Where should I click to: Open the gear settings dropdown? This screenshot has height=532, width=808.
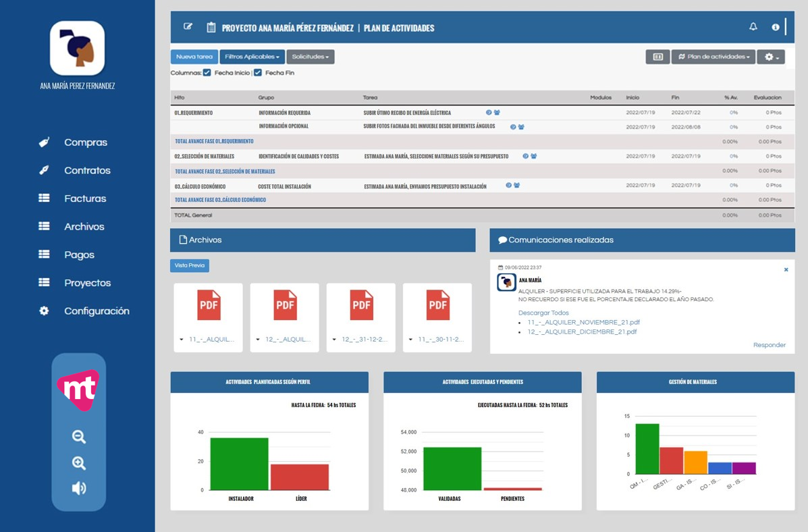771,57
